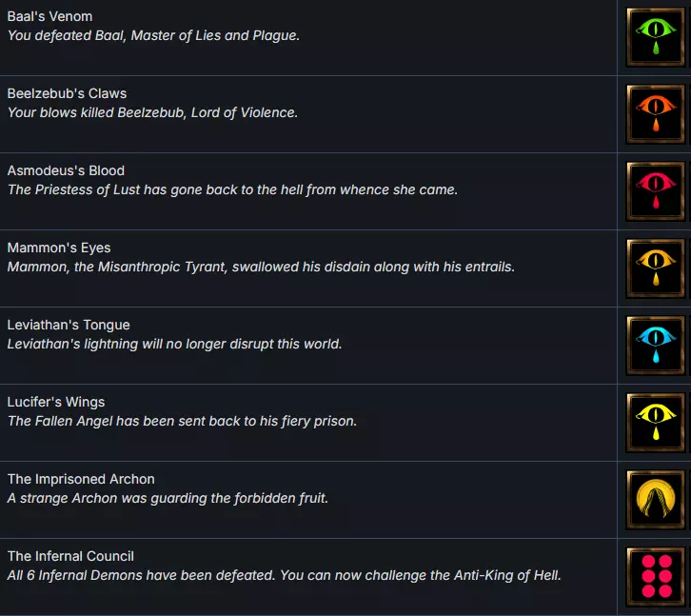Image resolution: width=691 pixels, height=616 pixels.
Task: Select the yellow eye Lucifer's Wings icon
Action: [x=656, y=423]
